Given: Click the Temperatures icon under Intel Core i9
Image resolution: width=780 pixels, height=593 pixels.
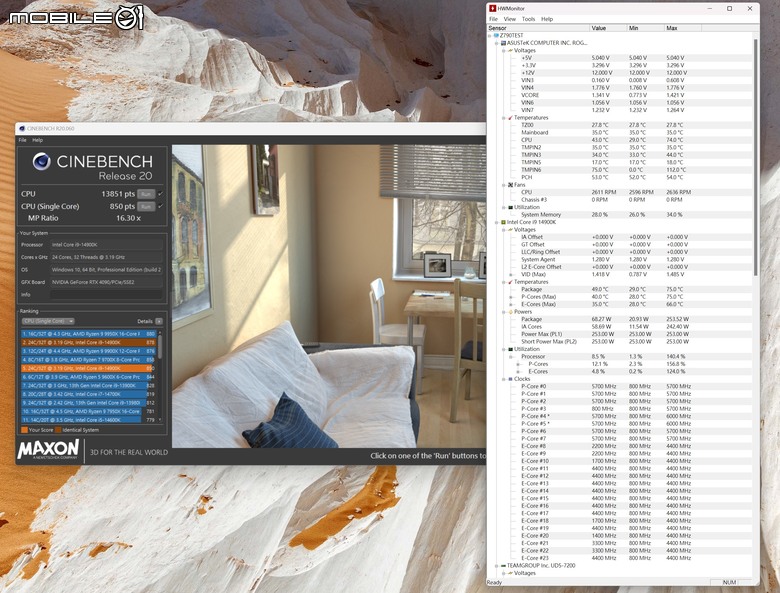Looking at the screenshot, I should coord(510,282).
